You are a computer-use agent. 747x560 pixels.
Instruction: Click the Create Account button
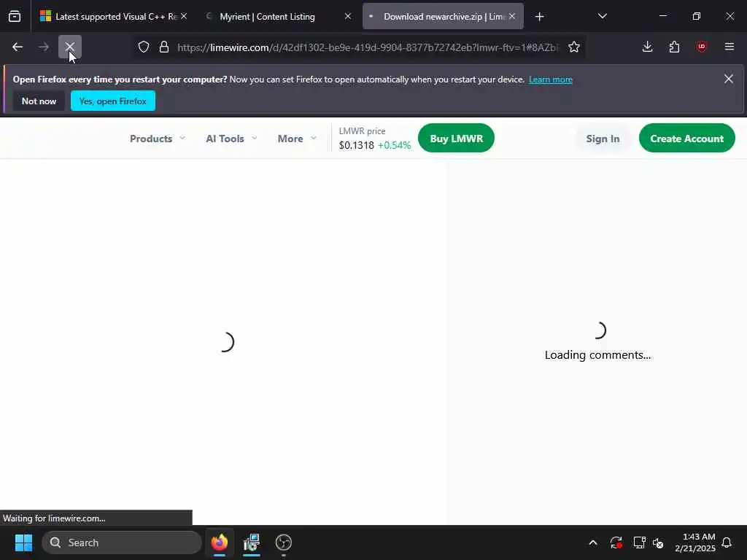[686, 139]
